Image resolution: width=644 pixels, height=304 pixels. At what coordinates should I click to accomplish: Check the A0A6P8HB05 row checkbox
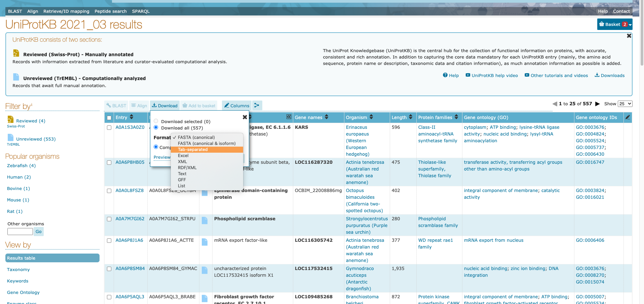pos(109,162)
